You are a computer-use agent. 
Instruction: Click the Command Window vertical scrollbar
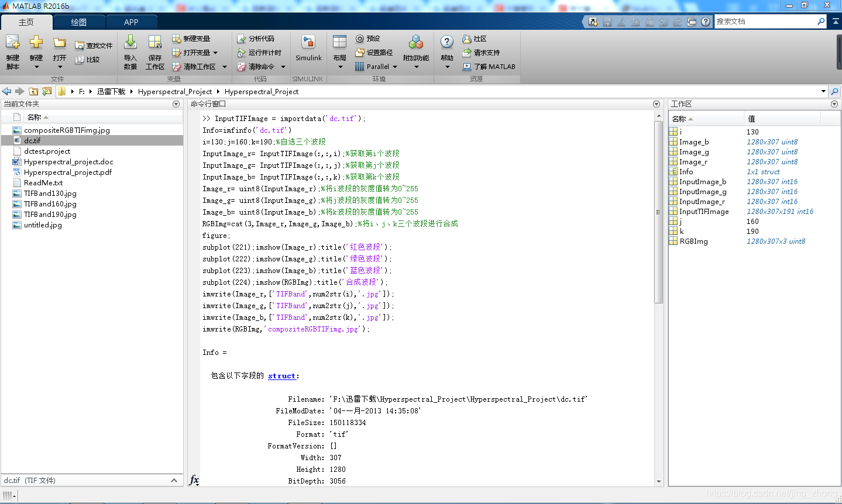tap(659, 212)
